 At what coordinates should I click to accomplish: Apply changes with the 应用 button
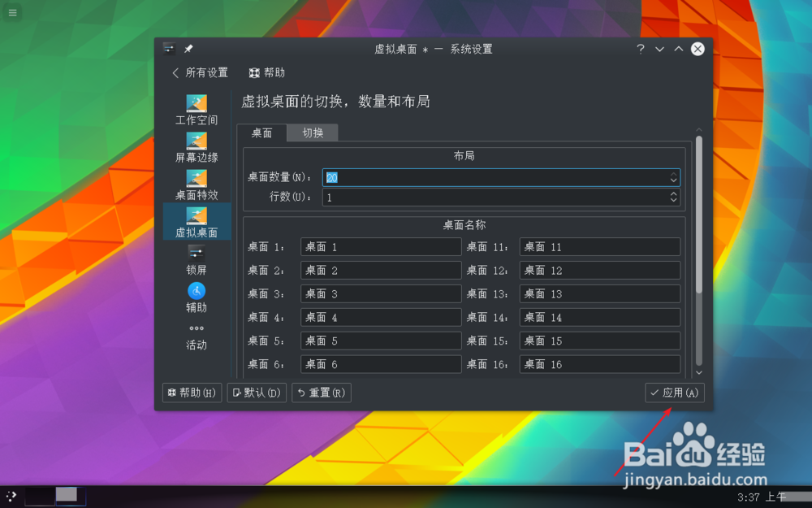[x=675, y=393]
